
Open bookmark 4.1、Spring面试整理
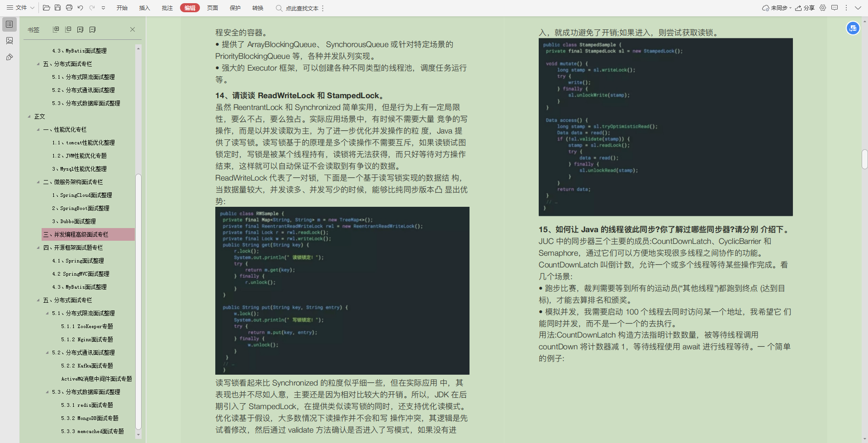coord(78,261)
